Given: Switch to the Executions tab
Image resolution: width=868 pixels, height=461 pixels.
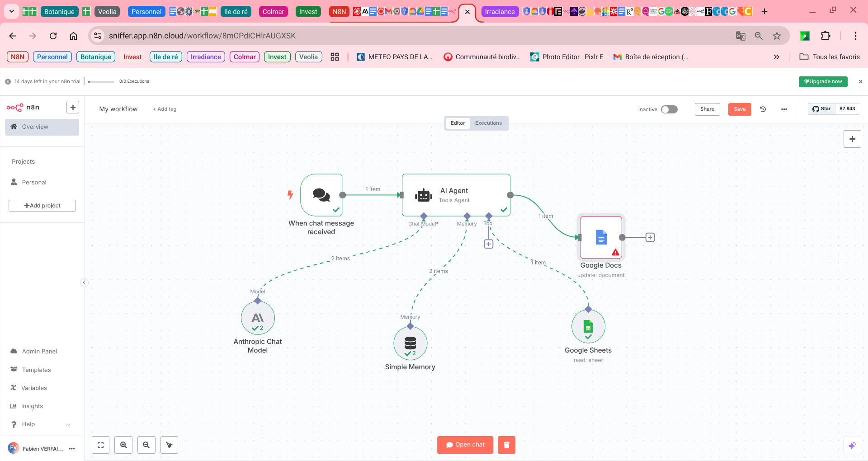Looking at the screenshot, I should [x=488, y=123].
